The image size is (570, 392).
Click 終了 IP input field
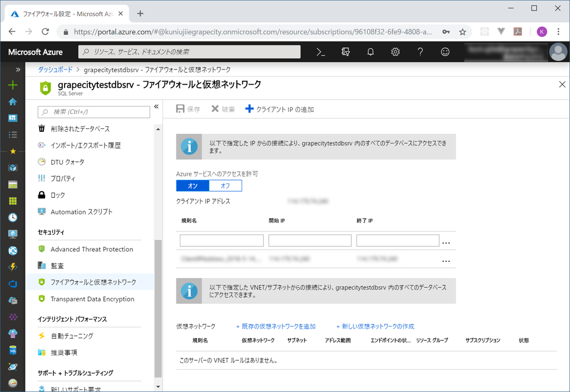pos(397,241)
